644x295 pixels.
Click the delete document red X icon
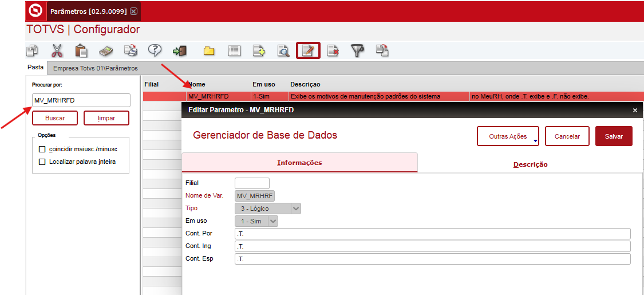click(x=333, y=51)
